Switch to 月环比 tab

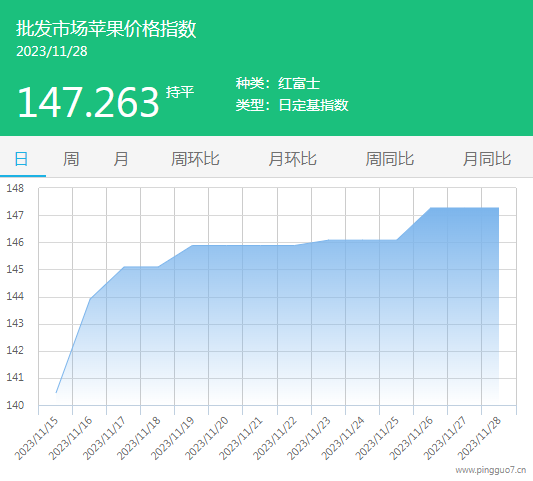tap(292, 159)
